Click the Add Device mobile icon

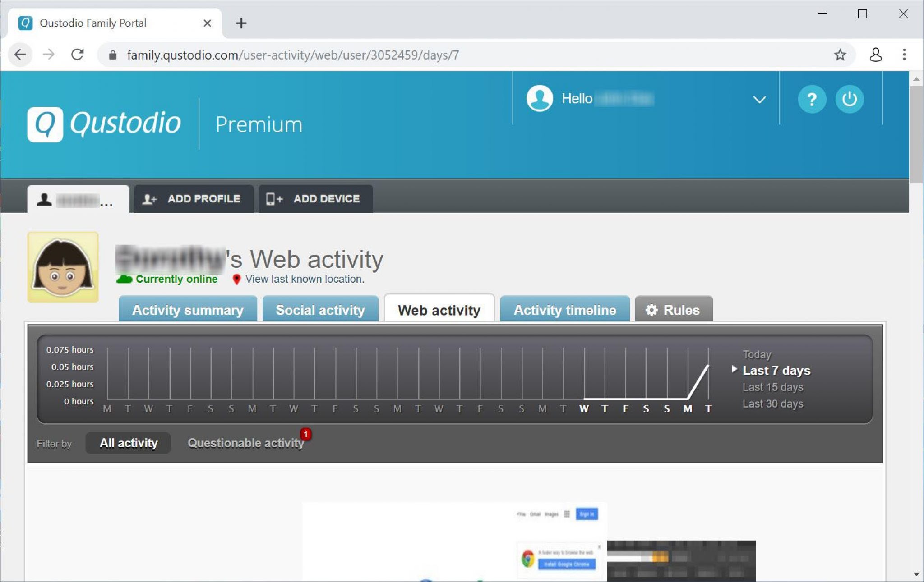click(x=273, y=198)
